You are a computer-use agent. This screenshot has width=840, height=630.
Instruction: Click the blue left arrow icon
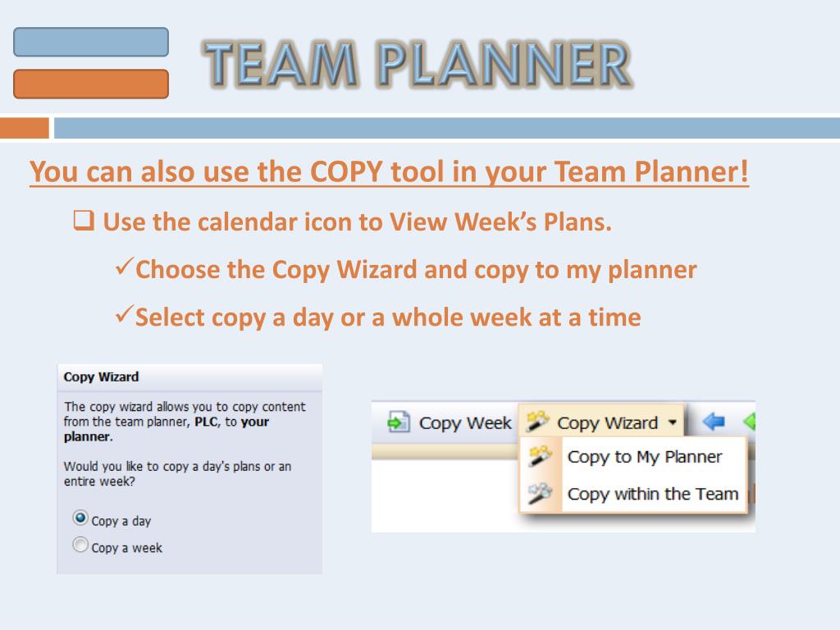[713, 422]
